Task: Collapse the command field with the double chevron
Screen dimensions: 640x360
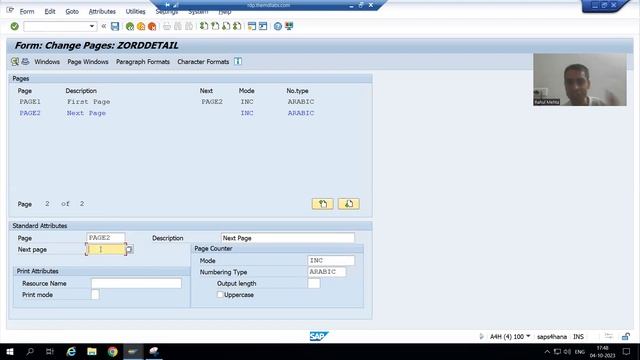Action: [x=104, y=26]
